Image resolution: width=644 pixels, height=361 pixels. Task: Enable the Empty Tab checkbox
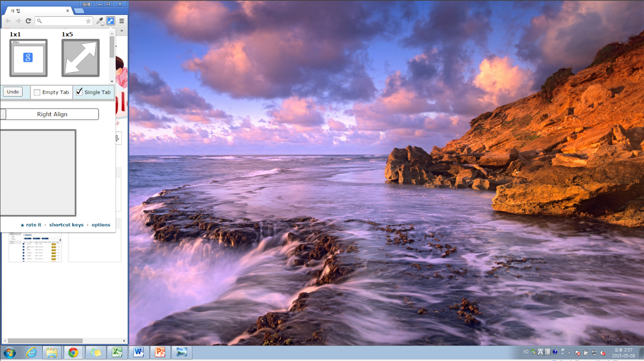[x=37, y=92]
